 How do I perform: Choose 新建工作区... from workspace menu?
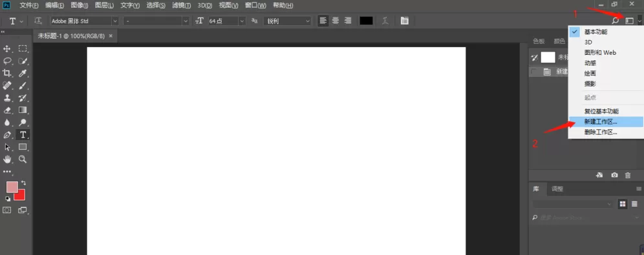[606, 122]
